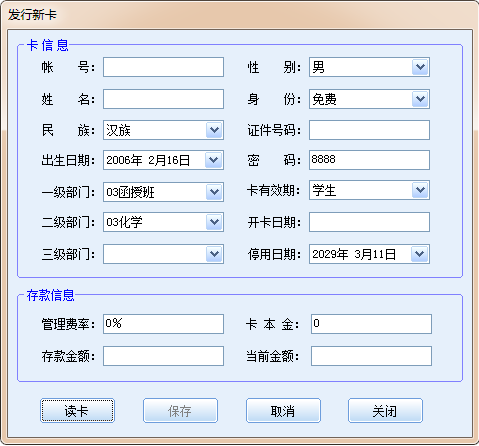Click the 存款金额 deposit amount field
The width and height of the screenshot is (479, 446).
(163, 356)
